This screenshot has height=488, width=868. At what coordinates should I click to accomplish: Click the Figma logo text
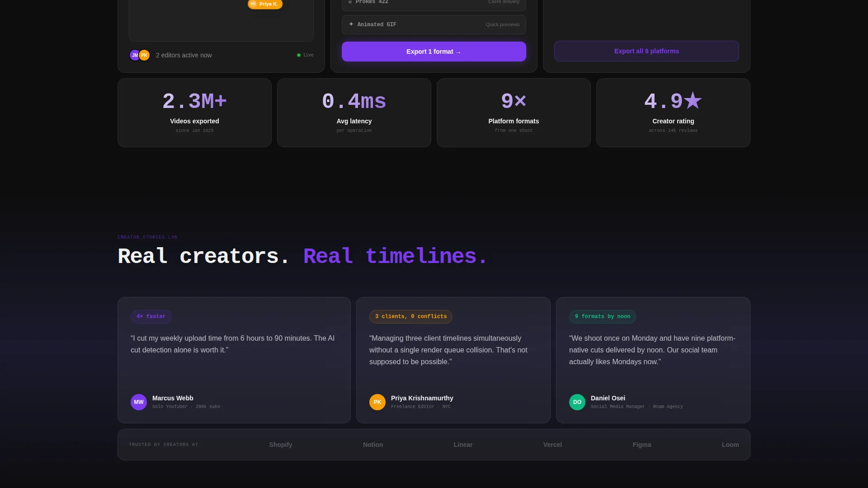pos(642,445)
